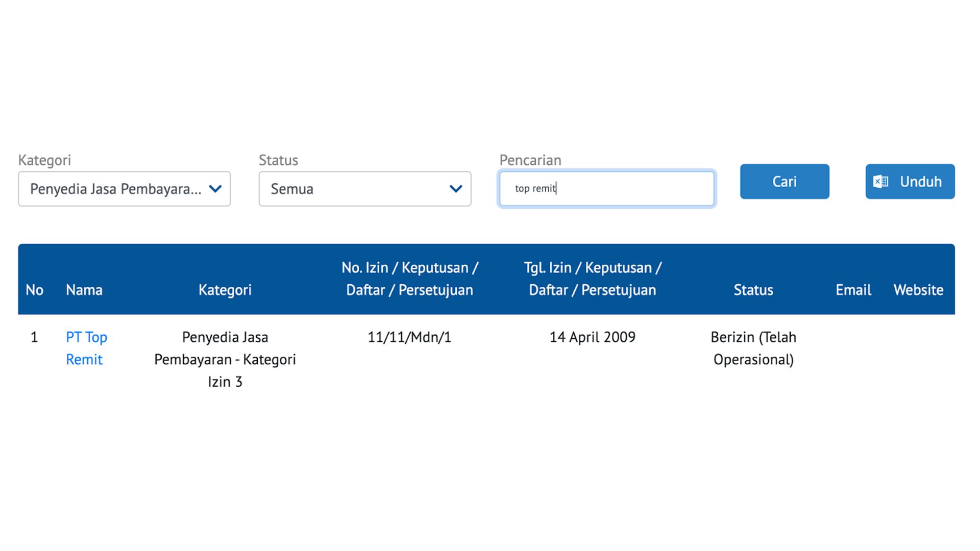Click the Email column header
The width and height of the screenshot is (980, 551).
(x=853, y=290)
